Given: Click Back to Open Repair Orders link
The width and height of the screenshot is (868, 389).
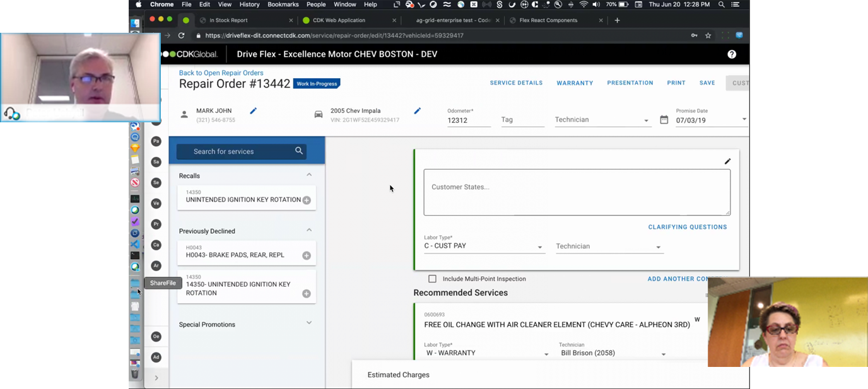Looking at the screenshot, I should click(221, 73).
